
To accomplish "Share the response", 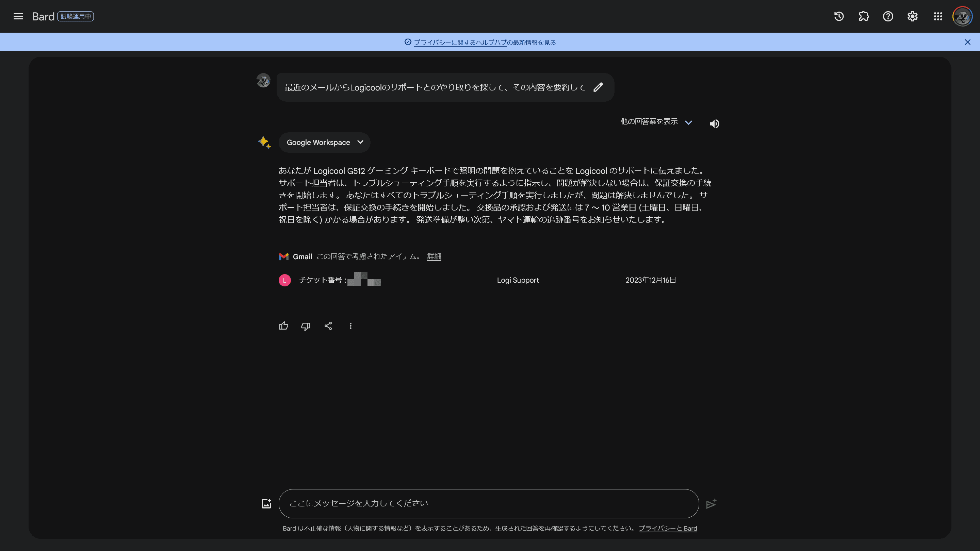I will (328, 326).
